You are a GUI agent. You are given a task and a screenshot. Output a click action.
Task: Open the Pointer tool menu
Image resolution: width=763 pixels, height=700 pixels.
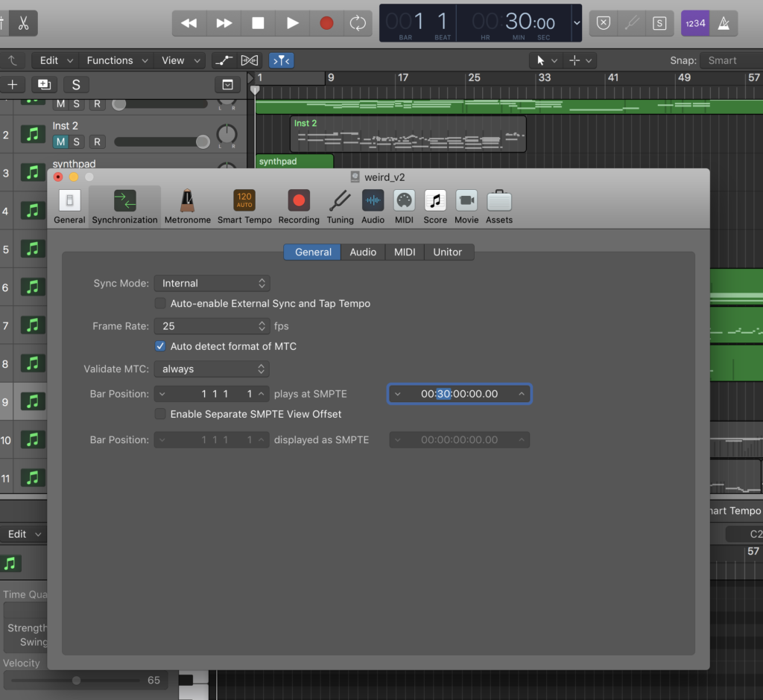tap(546, 60)
